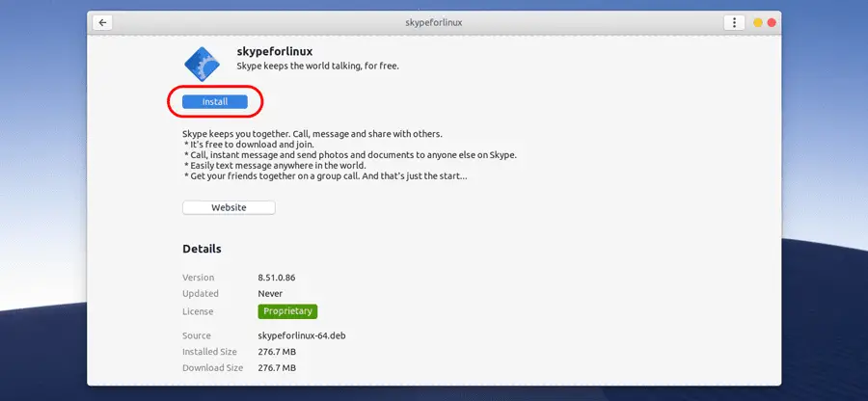The height and width of the screenshot is (401, 868).
Task: Install the skypeforlinux package
Action: point(215,102)
